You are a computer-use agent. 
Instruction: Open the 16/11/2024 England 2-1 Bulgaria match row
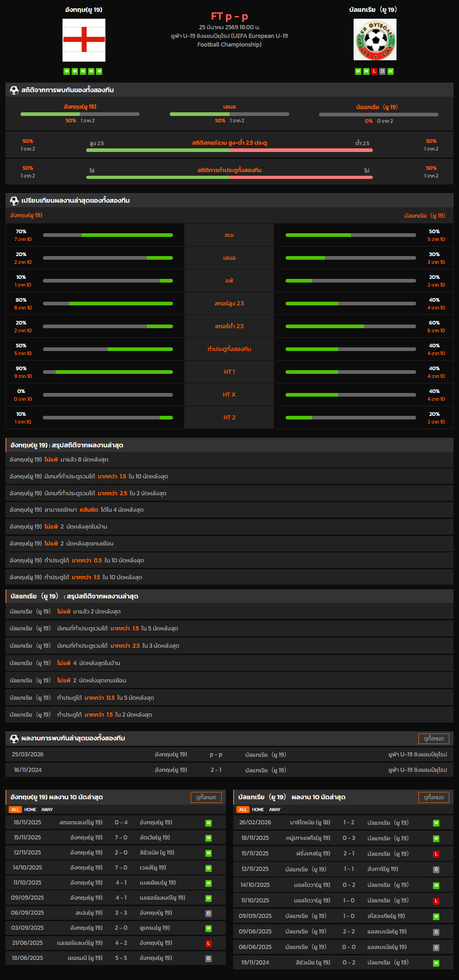[x=229, y=770]
